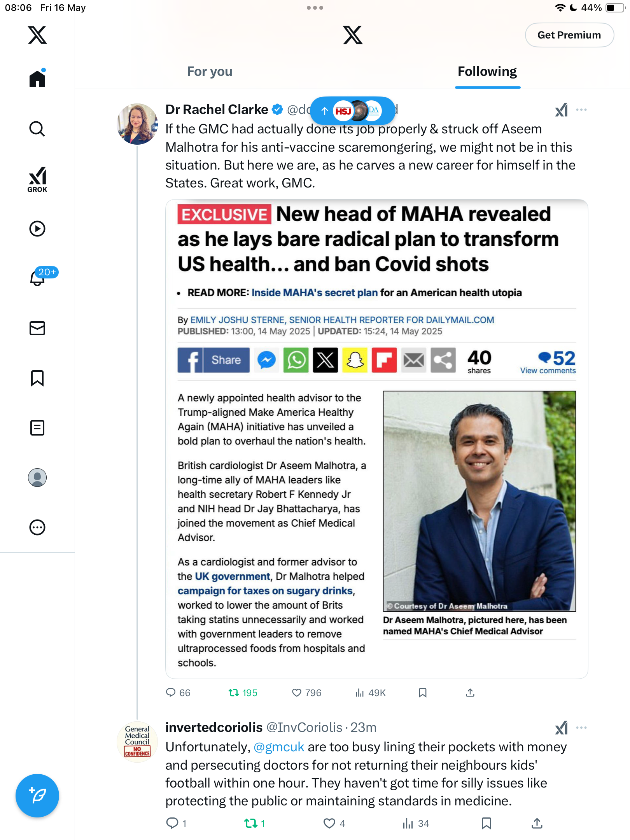
Task: Open the Search icon in sidebar
Action: 37,129
